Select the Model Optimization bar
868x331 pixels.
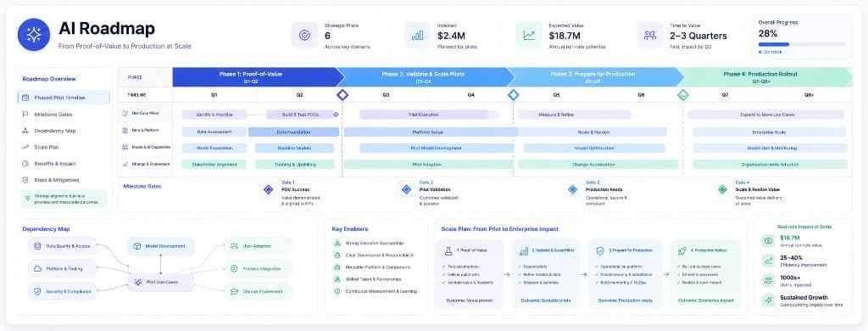coord(594,148)
